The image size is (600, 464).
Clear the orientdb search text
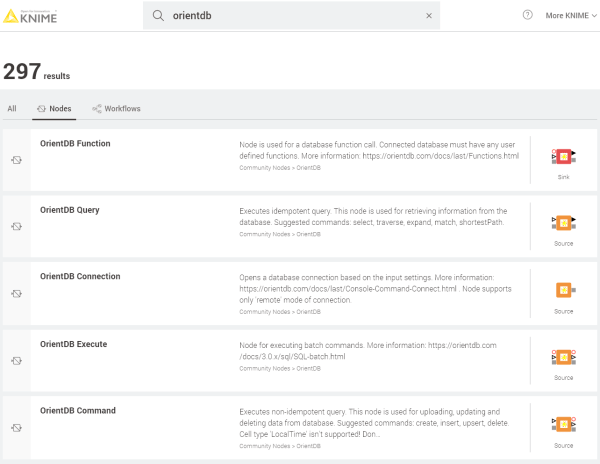pyautogui.click(x=429, y=16)
